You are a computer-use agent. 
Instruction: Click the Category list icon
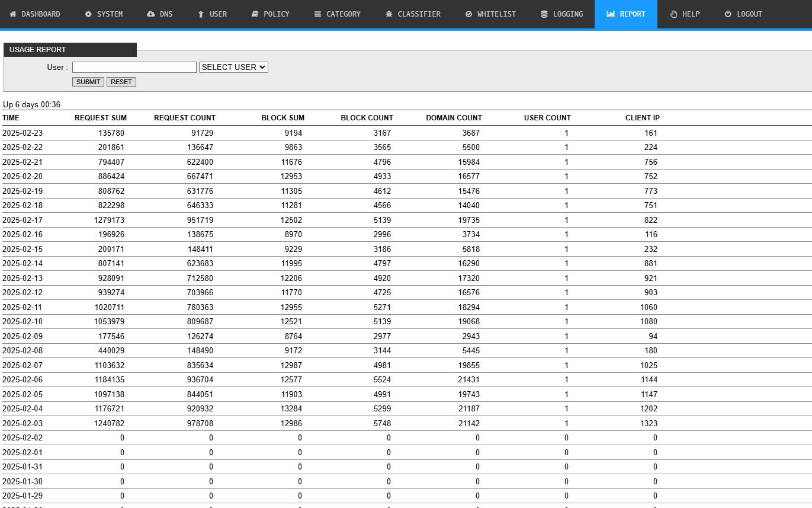tap(317, 14)
